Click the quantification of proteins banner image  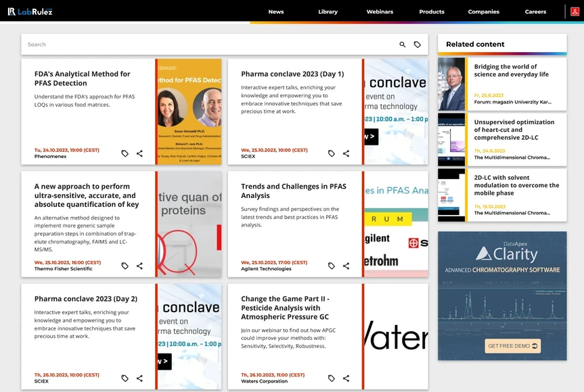point(189,224)
